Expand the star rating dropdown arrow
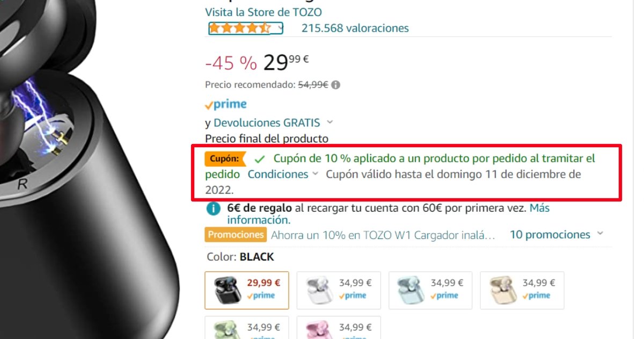 (279, 28)
